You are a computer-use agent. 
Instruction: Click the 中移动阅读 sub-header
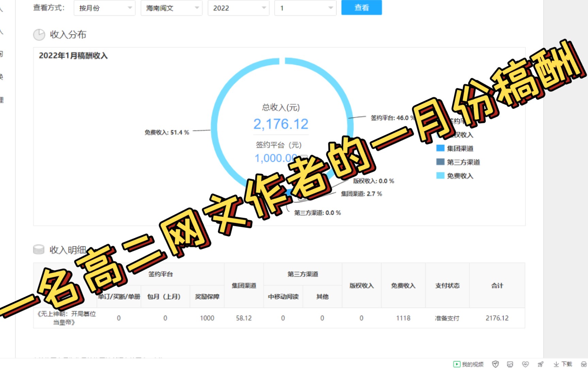(283, 296)
